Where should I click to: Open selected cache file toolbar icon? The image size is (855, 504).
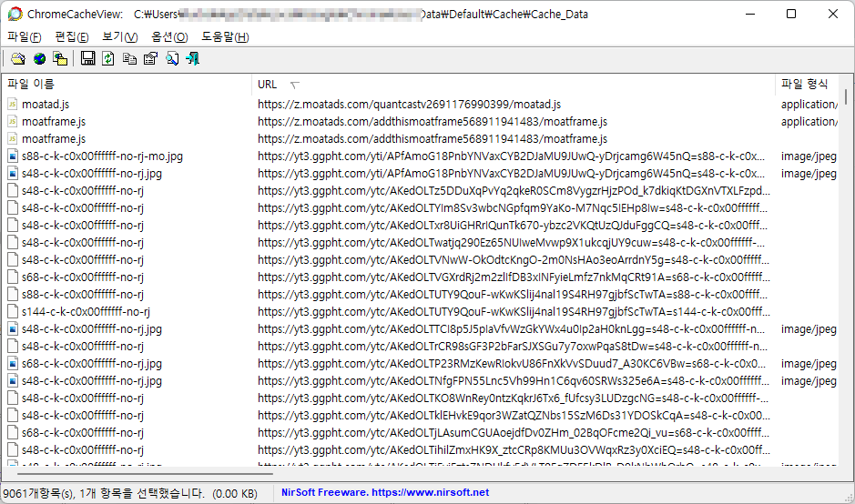(x=18, y=58)
